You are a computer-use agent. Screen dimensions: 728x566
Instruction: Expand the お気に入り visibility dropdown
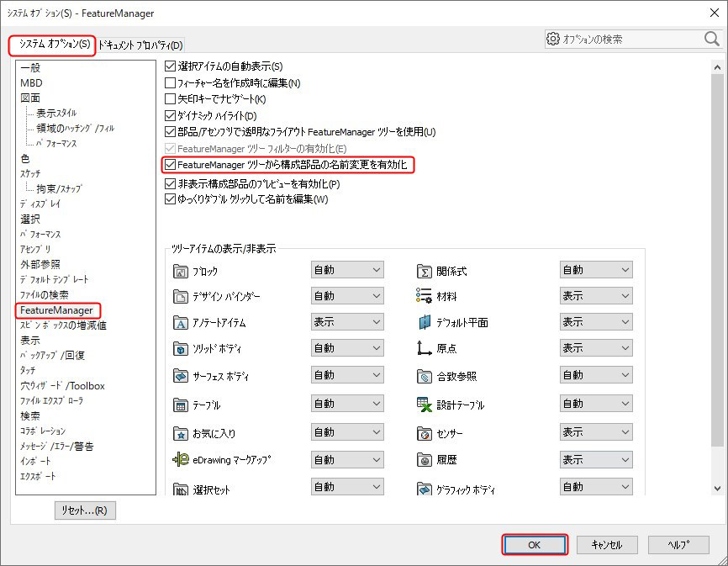347,432
